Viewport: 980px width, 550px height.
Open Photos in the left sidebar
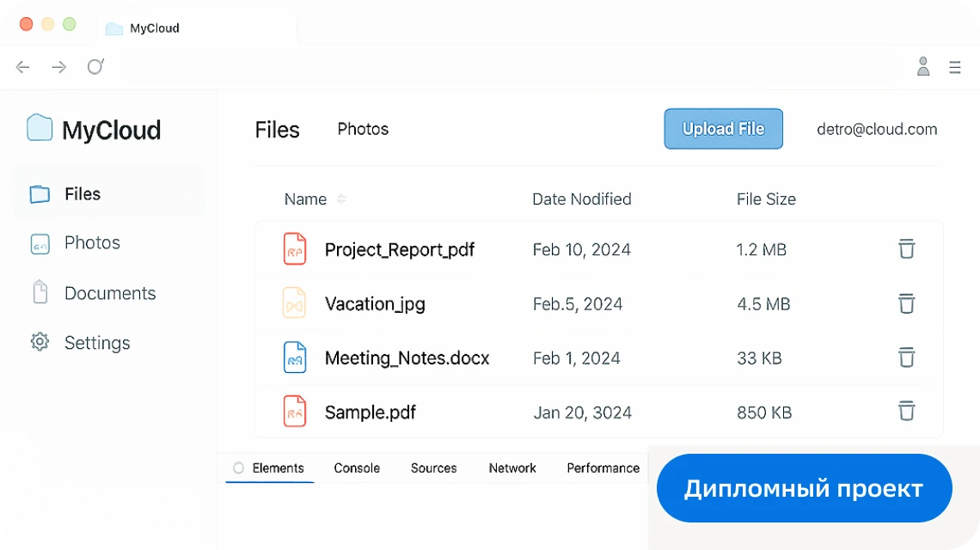tap(92, 243)
